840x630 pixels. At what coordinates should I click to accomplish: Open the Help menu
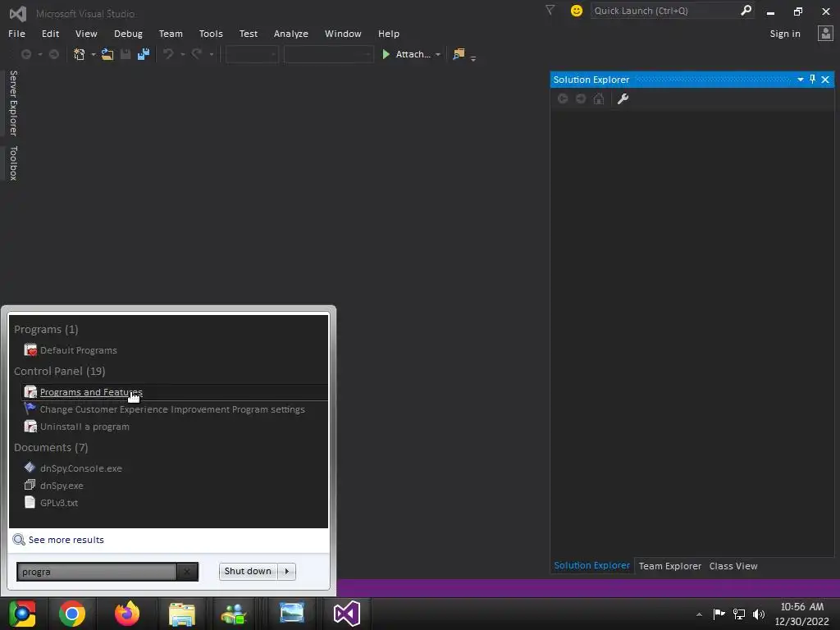tap(388, 34)
